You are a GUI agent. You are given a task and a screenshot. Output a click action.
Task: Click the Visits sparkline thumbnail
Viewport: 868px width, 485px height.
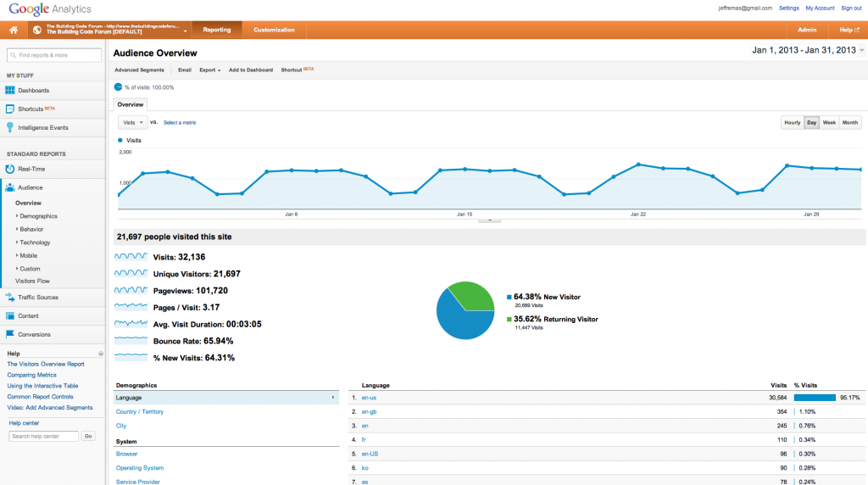point(131,257)
